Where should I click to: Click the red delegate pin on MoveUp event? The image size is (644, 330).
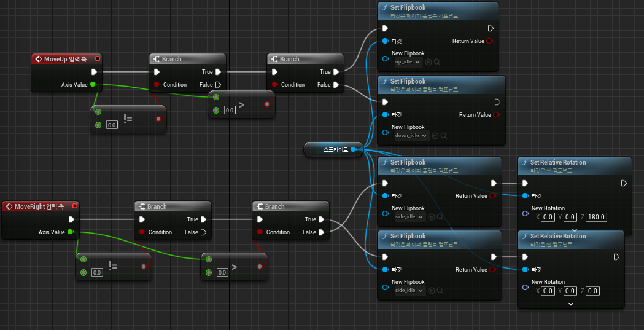(x=98, y=59)
